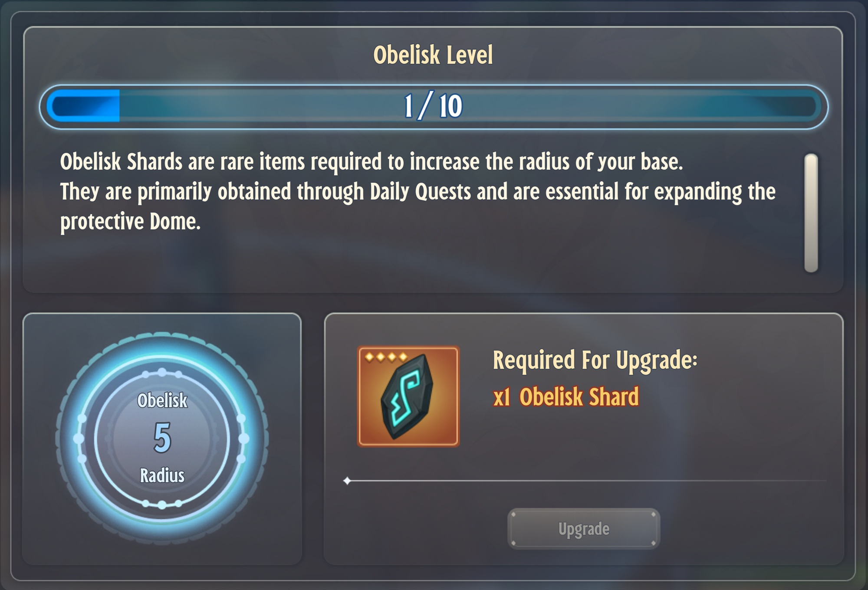Click the "Required For Upgrade:" label

click(595, 360)
